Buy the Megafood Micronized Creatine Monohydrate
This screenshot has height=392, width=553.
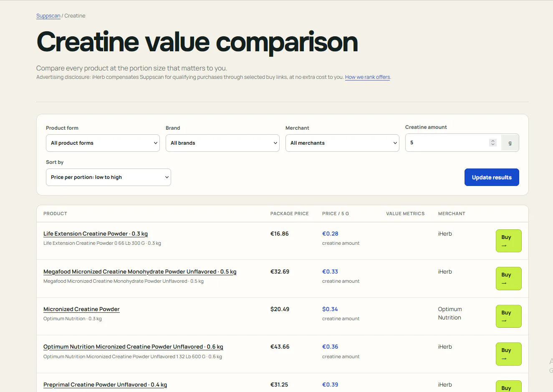click(508, 279)
